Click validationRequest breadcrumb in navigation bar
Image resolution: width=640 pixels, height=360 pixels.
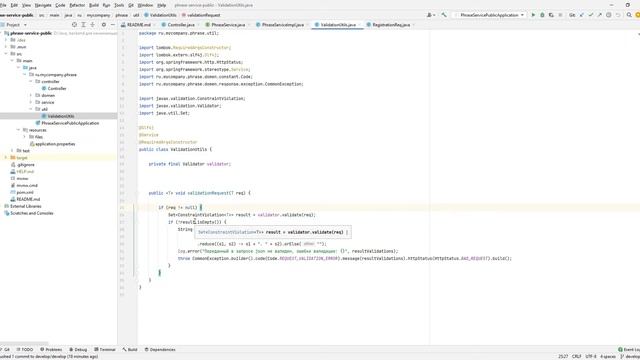coord(201,15)
